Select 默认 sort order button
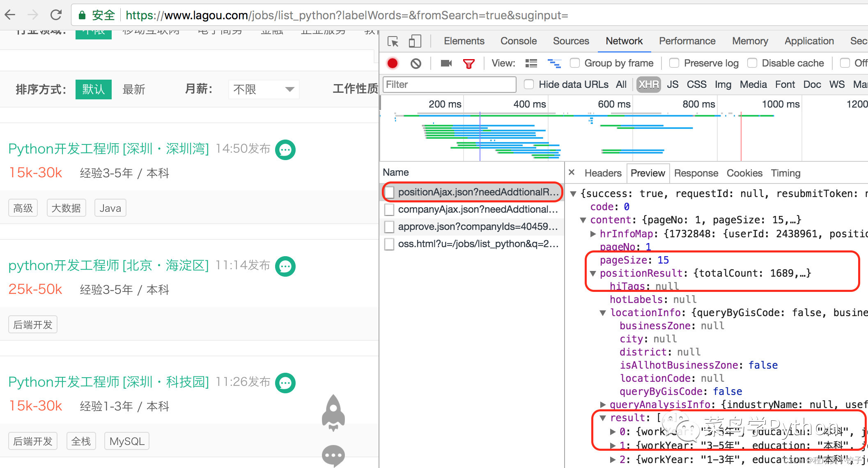The width and height of the screenshot is (868, 468). click(94, 89)
